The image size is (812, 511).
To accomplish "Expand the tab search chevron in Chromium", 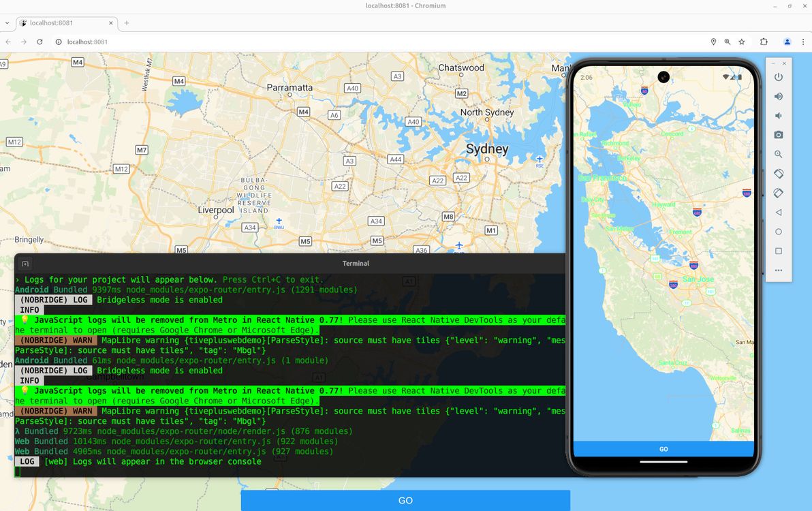I will click(7, 22).
